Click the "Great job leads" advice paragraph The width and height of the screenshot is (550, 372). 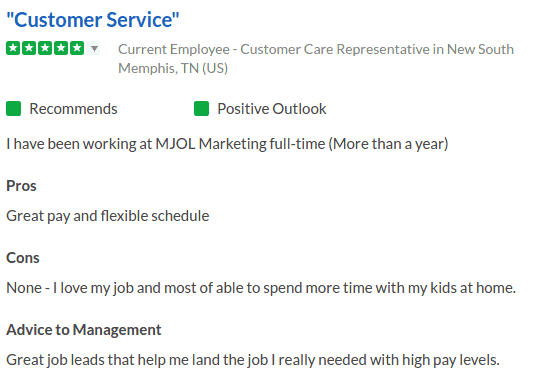point(253,360)
